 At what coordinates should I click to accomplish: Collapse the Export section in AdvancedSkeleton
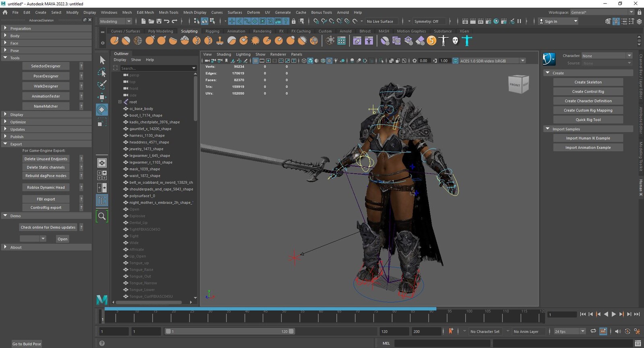(5, 144)
